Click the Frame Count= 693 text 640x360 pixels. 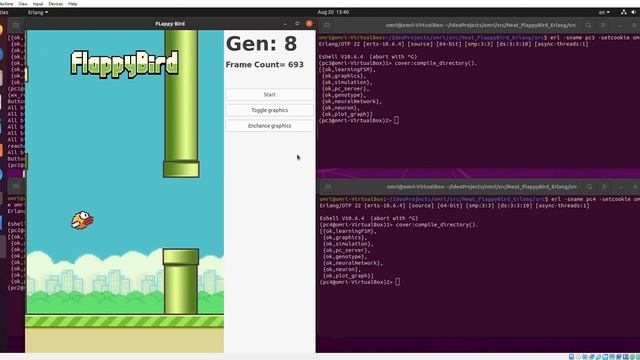pyautogui.click(x=264, y=64)
